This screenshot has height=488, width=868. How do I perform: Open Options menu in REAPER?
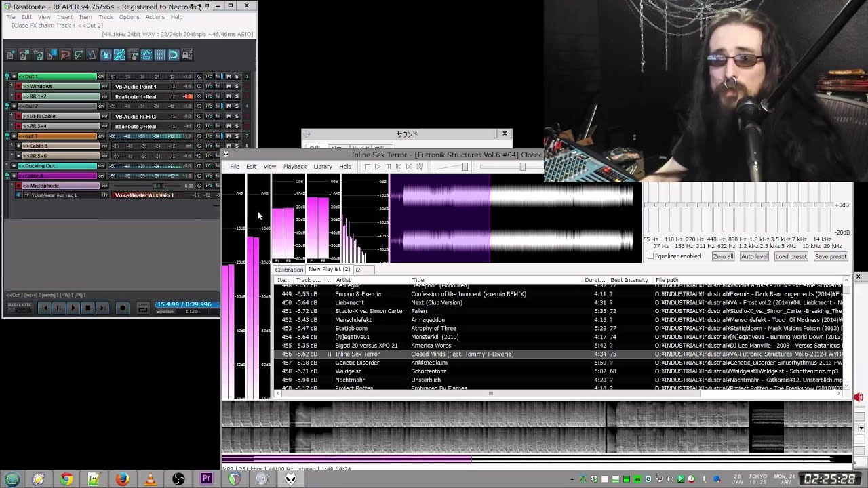(129, 17)
